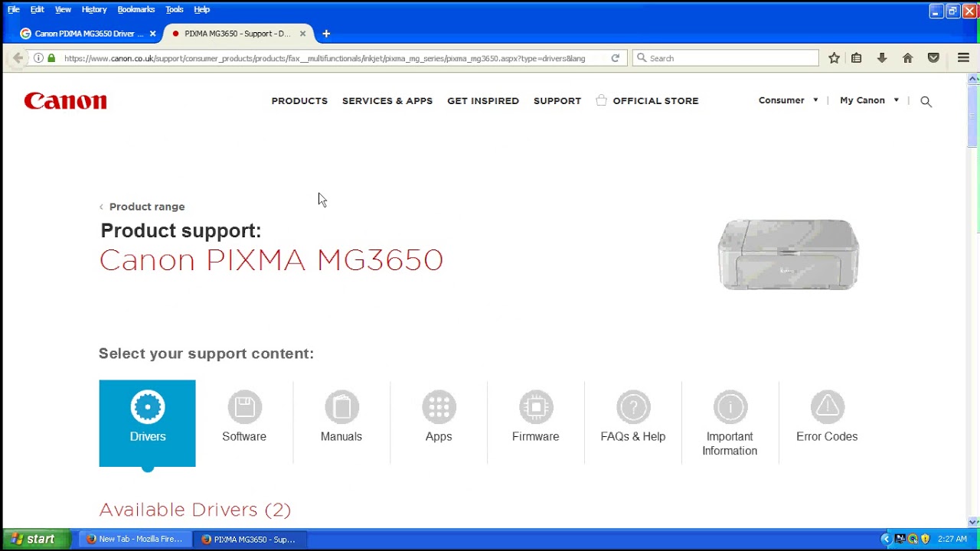Switch to PIXMA MG3650 Support tab

(x=237, y=34)
